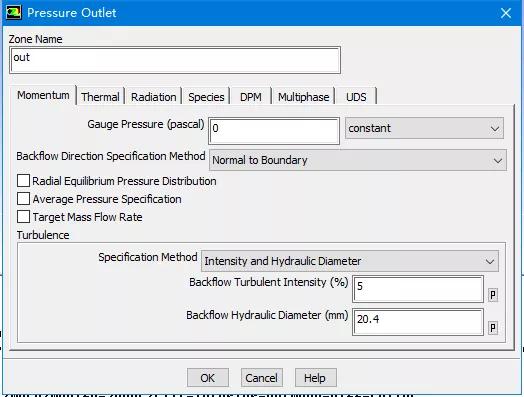Open the Species tab
This screenshot has height=397, width=524.
pos(206,97)
